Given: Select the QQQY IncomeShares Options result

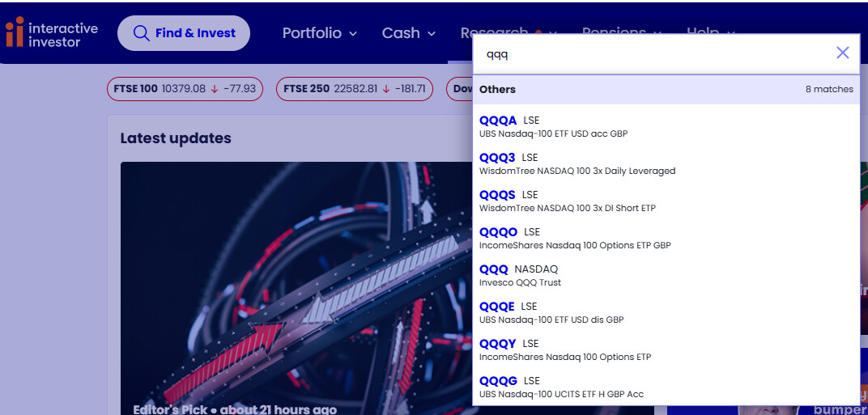Looking at the screenshot, I should pyautogui.click(x=666, y=349).
